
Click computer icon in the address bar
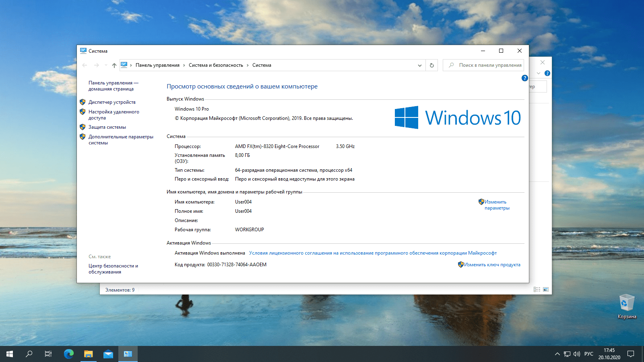(x=124, y=65)
